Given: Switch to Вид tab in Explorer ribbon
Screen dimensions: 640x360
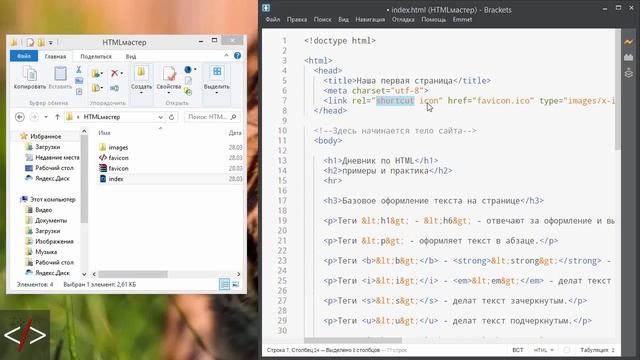Looking at the screenshot, I should click(x=131, y=56).
